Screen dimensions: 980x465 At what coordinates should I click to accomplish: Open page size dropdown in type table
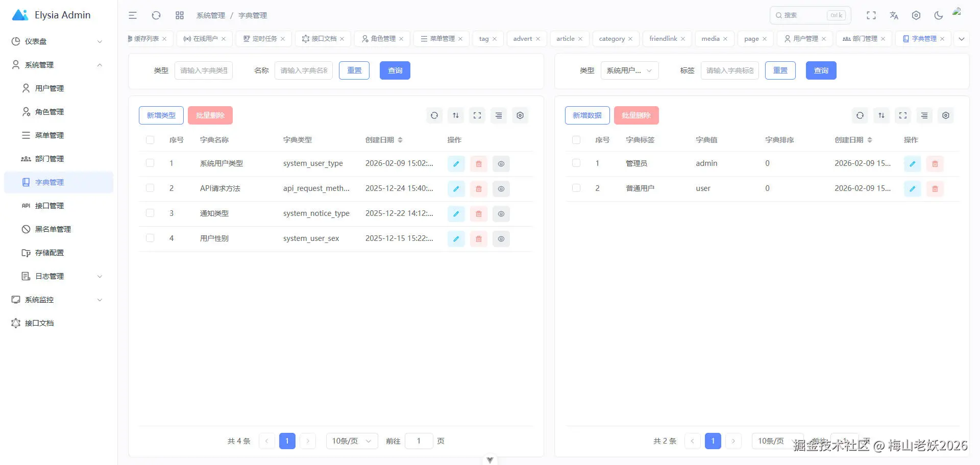(x=352, y=441)
